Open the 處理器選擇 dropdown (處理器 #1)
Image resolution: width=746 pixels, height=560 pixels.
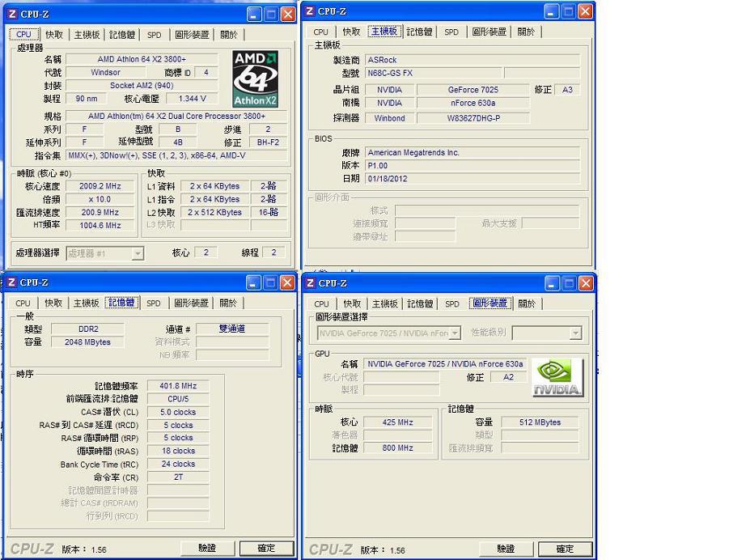click(x=138, y=253)
